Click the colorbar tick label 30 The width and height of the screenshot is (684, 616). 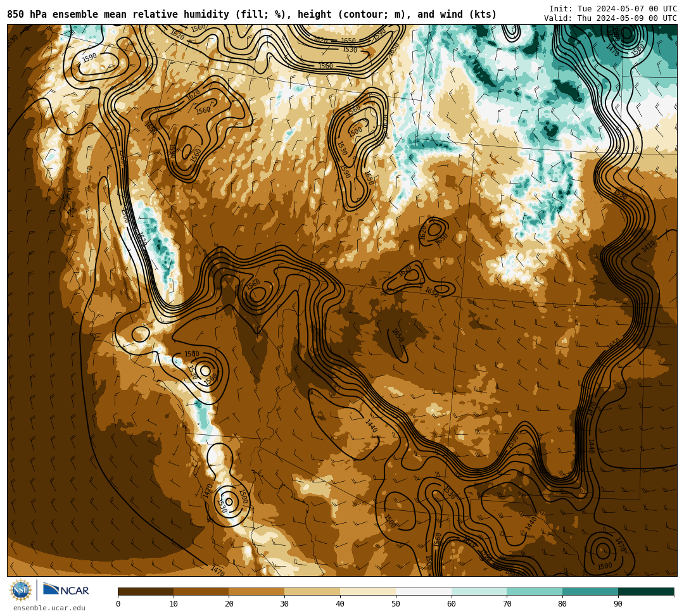click(284, 604)
